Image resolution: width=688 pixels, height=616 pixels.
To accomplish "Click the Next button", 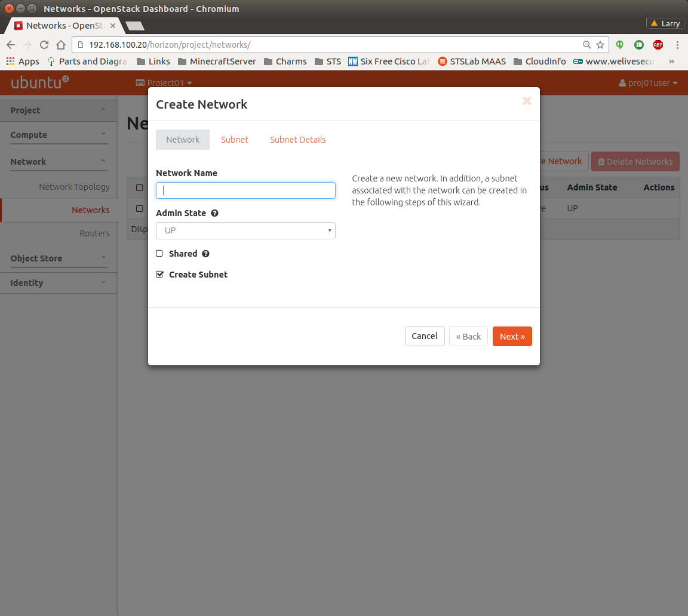I will pos(512,336).
